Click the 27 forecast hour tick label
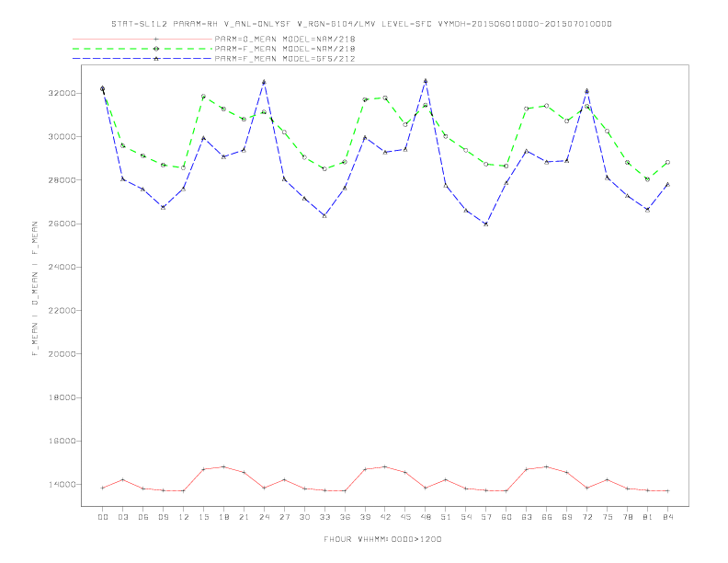The width and height of the screenshot is (728, 563). pos(284,517)
